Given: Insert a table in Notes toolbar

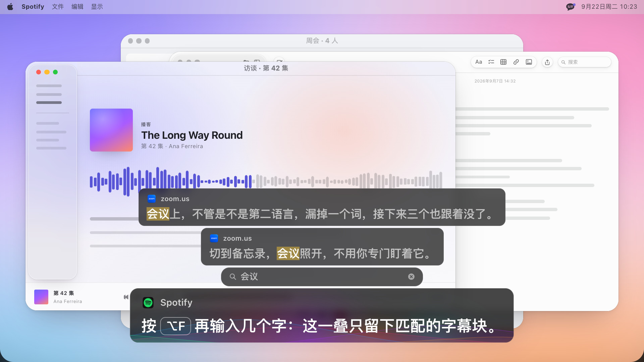Looking at the screenshot, I should pos(503,62).
